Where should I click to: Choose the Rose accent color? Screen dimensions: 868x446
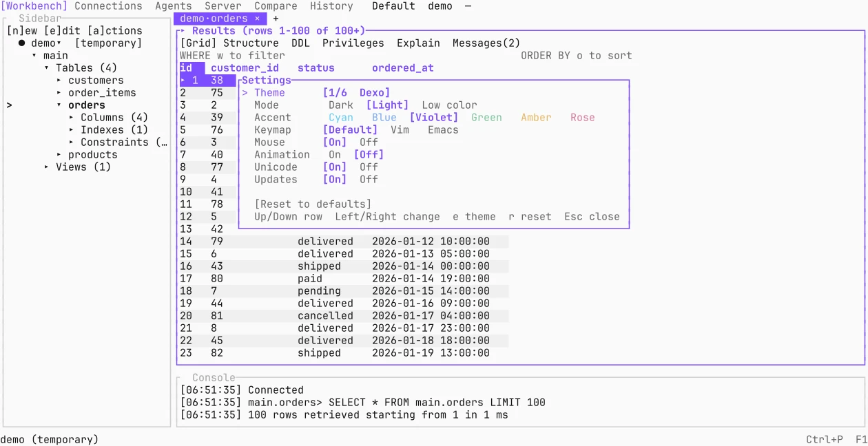(x=583, y=118)
